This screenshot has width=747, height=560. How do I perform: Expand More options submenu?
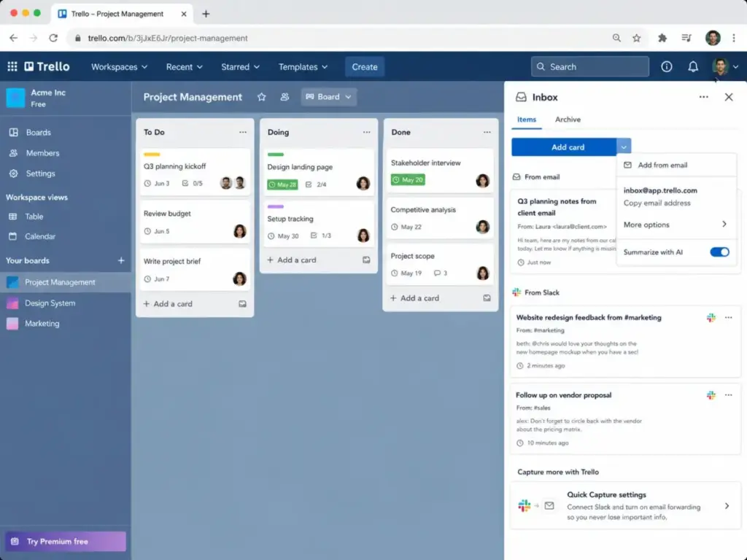[x=676, y=225]
